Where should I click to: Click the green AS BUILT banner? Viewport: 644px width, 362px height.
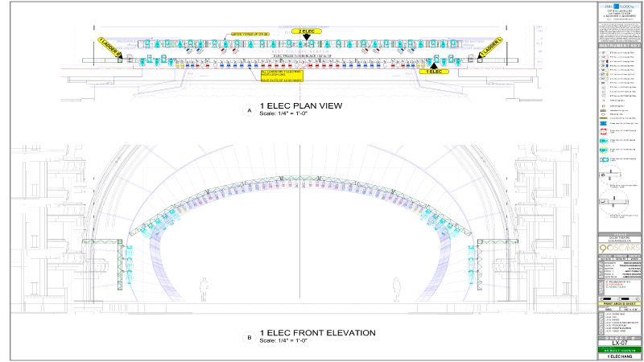tap(618, 348)
